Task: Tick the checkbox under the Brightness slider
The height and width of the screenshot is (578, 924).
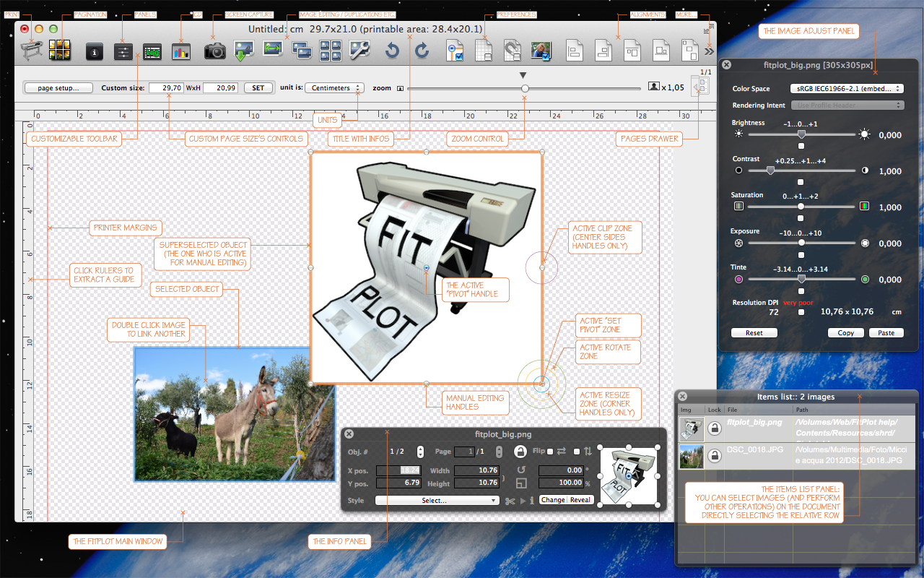Action: [x=801, y=146]
